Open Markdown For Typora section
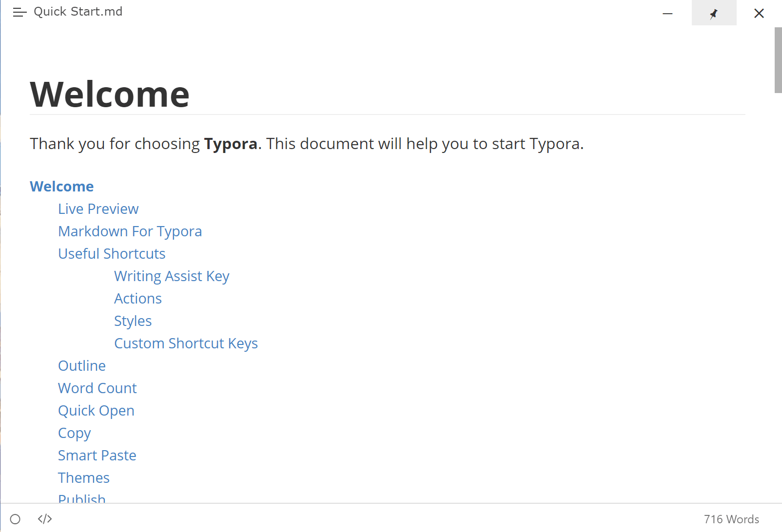This screenshot has height=532, width=782. pos(130,231)
